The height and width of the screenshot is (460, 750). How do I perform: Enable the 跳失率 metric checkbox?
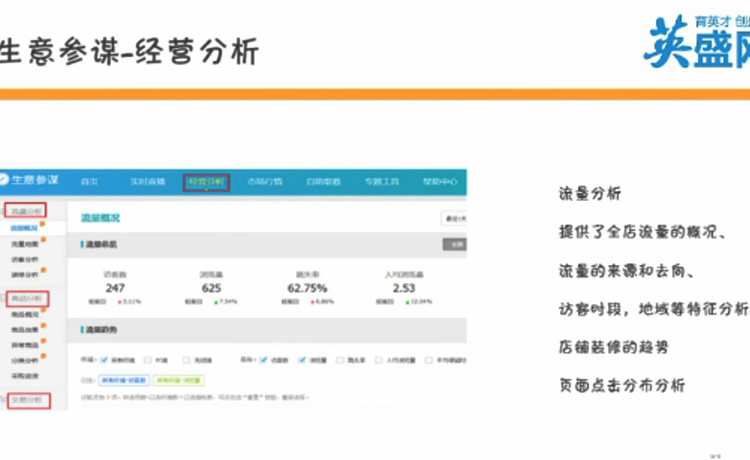[x=342, y=359]
